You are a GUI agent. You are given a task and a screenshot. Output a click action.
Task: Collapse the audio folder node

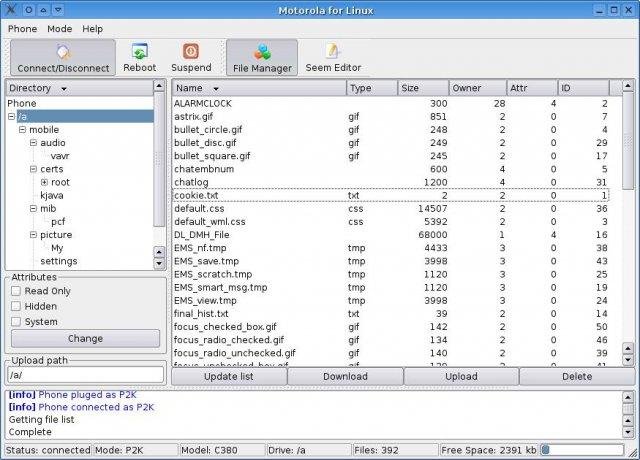(x=33, y=143)
